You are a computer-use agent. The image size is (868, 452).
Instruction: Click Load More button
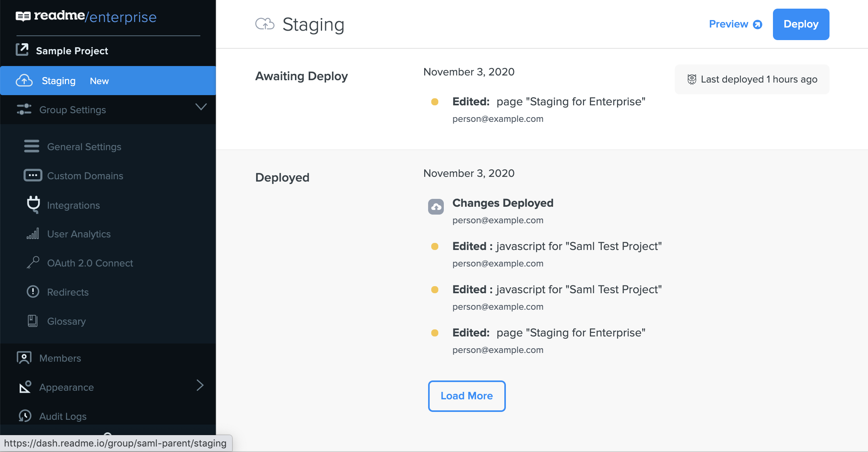click(466, 396)
